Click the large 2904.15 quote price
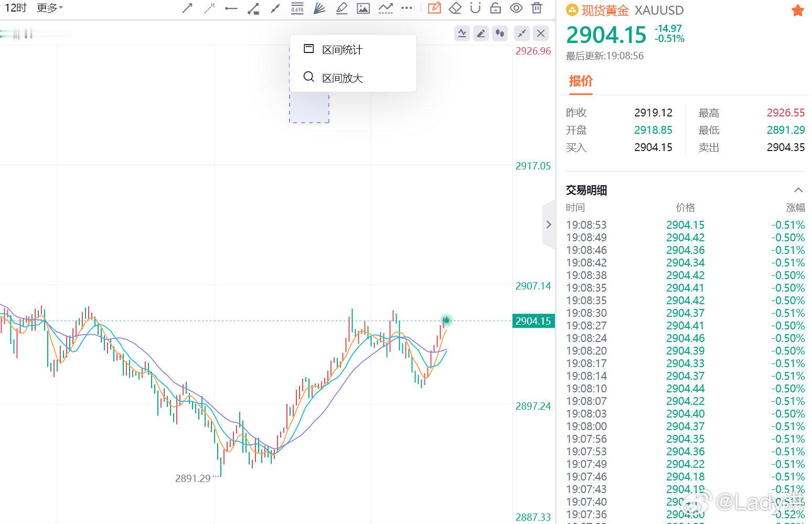This screenshot has height=524, width=812. (x=606, y=35)
